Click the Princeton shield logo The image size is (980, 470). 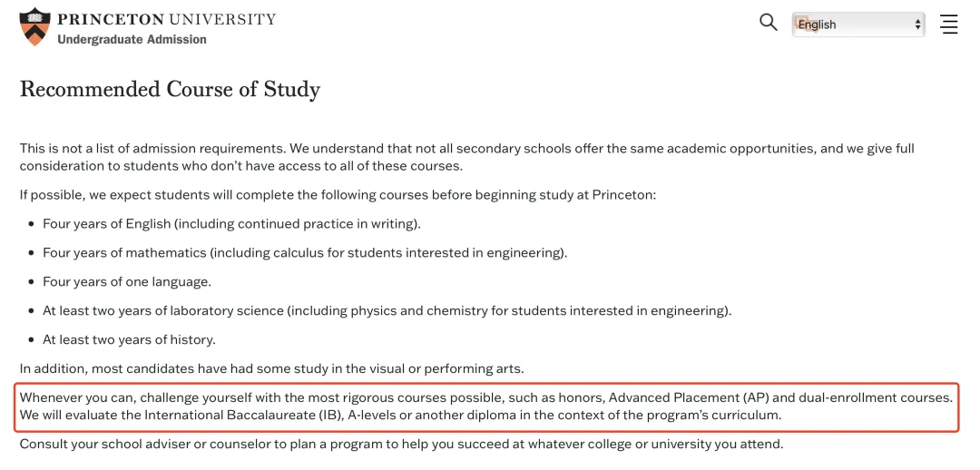point(34,26)
